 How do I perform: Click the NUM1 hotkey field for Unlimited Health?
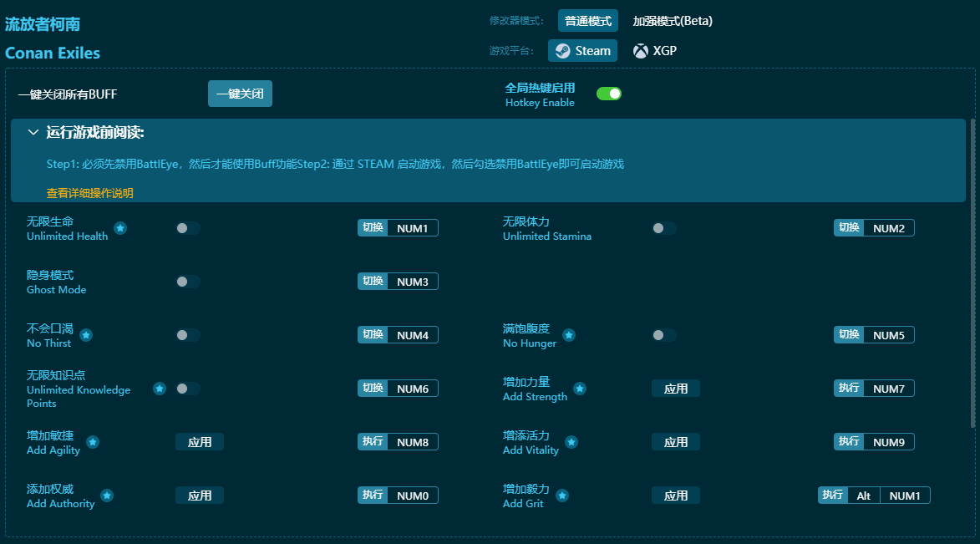412,228
